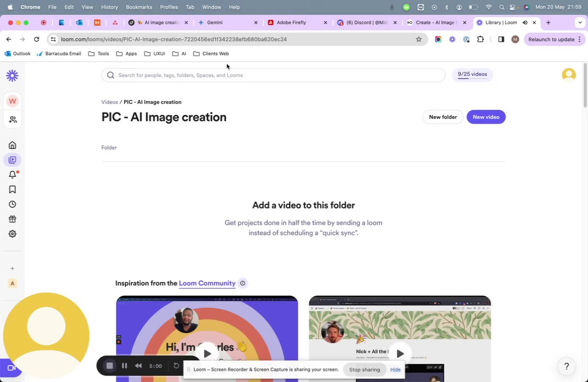The image size is (588, 382).
Task: Go to Home in Loom sidebar
Action: point(12,145)
